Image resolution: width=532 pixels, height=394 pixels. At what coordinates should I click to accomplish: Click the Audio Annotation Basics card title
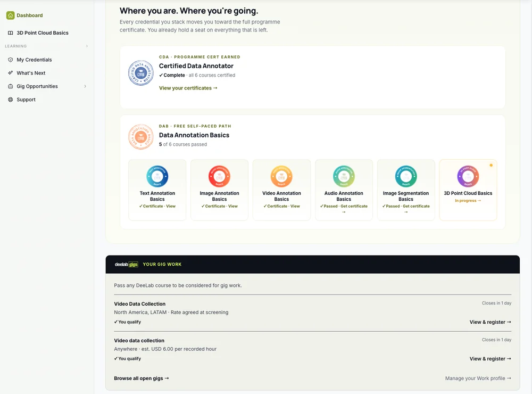(344, 196)
